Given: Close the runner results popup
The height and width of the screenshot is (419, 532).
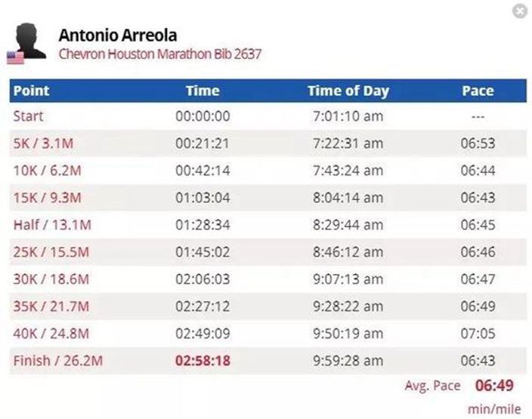Looking at the screenshot, I should (x=519, y=11).
